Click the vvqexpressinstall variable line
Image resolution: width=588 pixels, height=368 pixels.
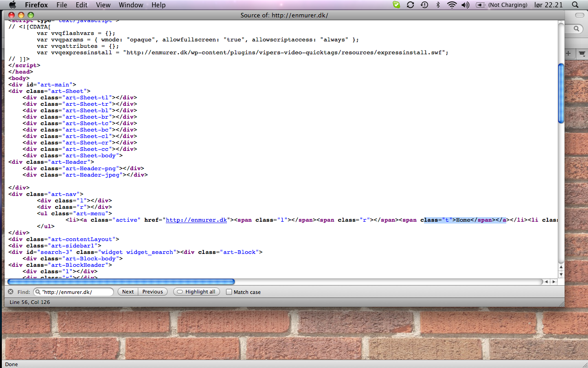tap(243, 52)
